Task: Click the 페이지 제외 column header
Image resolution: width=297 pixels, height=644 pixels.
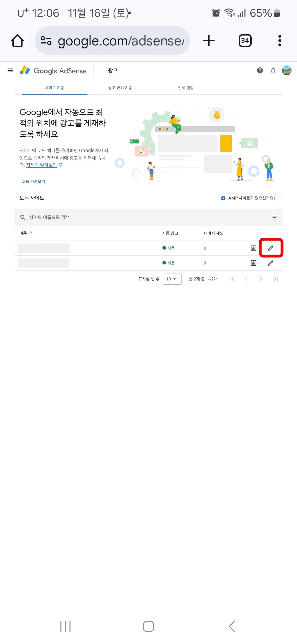Action: coord(213,233)
